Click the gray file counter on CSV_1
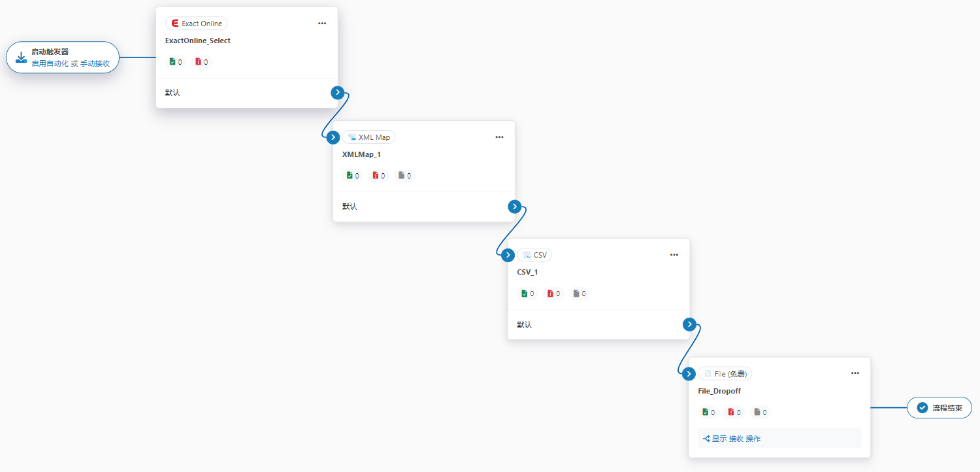980x472 pixels. (580, 294)
